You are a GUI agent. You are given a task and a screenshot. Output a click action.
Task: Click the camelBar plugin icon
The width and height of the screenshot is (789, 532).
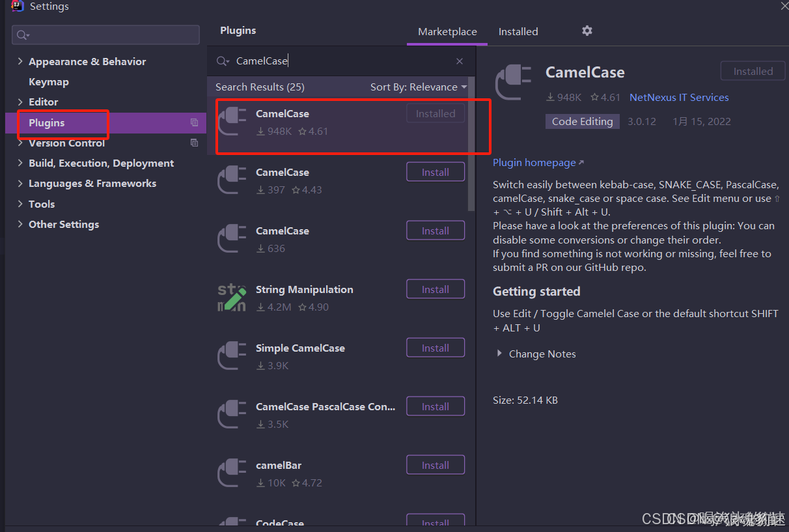[x=232, y=473]
